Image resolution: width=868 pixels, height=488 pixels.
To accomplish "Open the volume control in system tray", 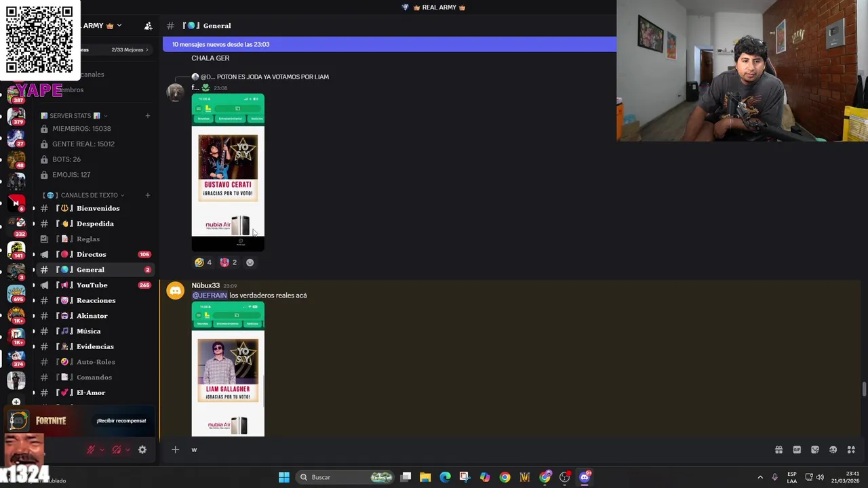I will (821, 477).
